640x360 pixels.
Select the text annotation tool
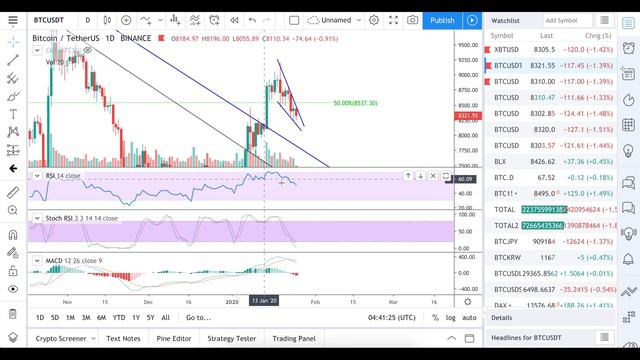tap(13, 114)
